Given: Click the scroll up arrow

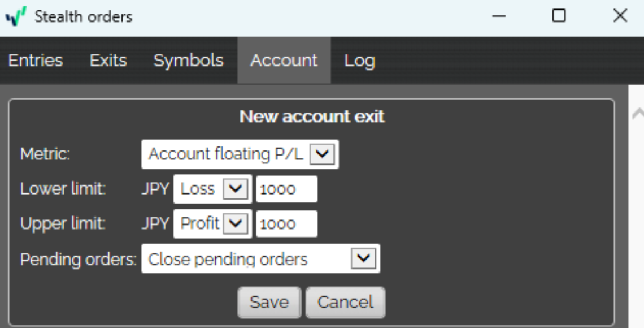Looking at the screenshot, I should [x=637, y=114].
